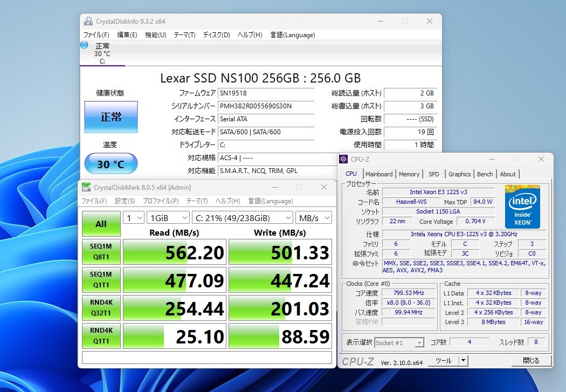This screenshot has width=566, height=392.
Task: Open the MB/s unit dropdown
Action: pyautogui.click(x=313, y=218)
